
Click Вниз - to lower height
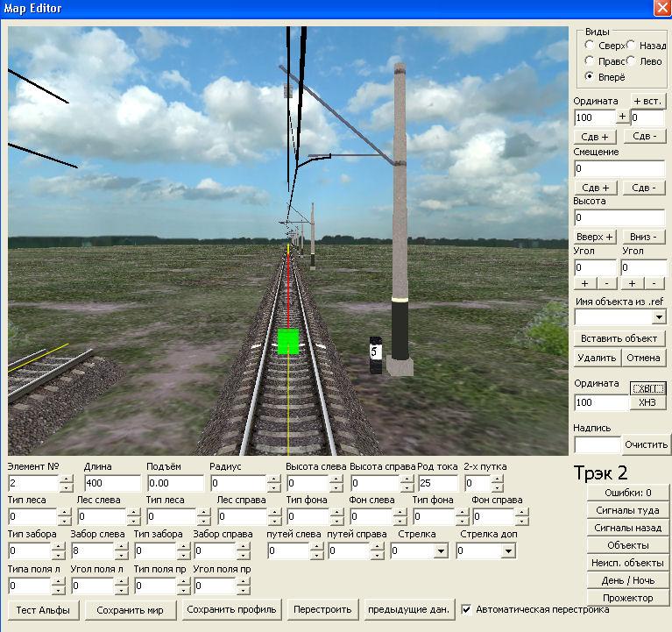644,238
